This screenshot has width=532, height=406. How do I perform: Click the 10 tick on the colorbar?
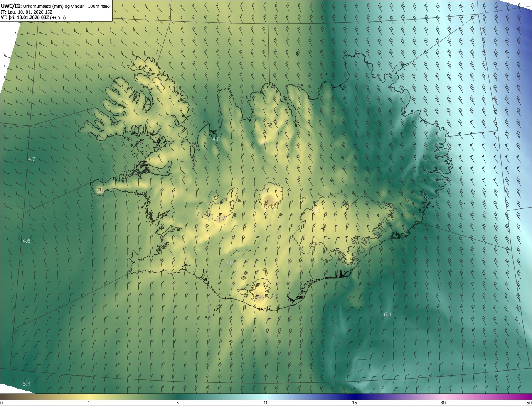pyautogui.click(x=266, y=403)
